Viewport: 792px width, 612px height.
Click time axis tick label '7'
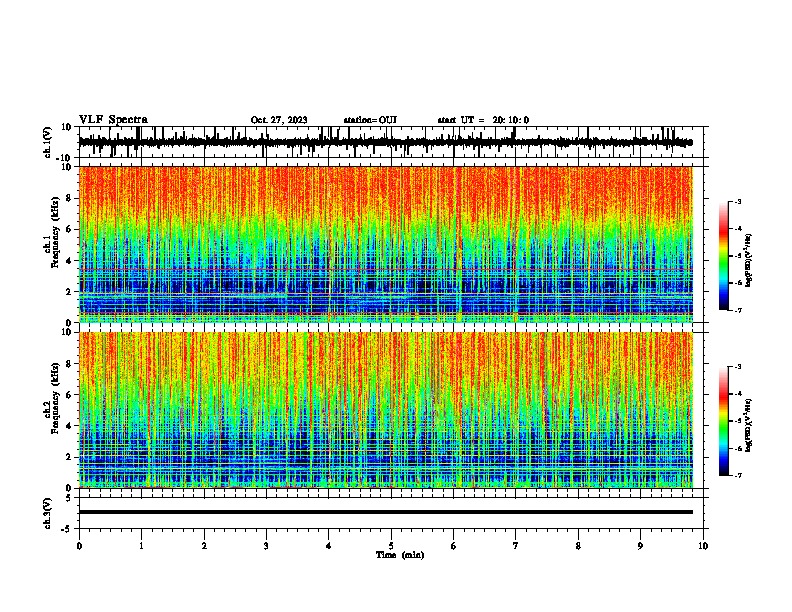(x=516, y=546)
